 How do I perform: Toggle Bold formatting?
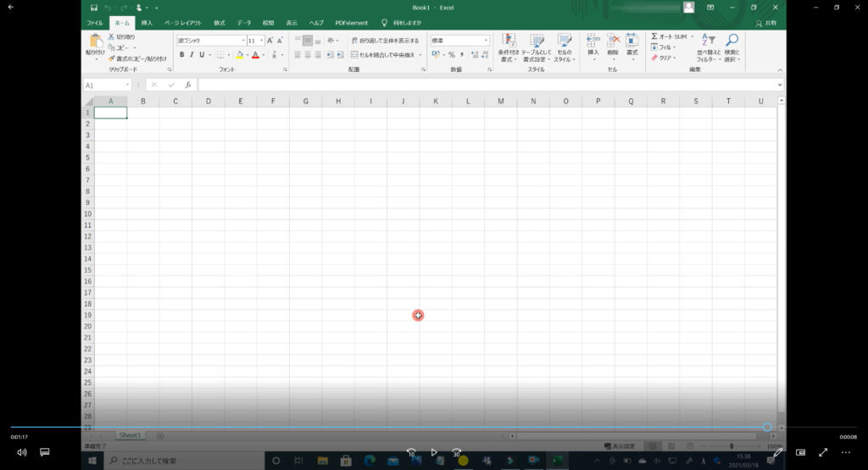(181, 55)
